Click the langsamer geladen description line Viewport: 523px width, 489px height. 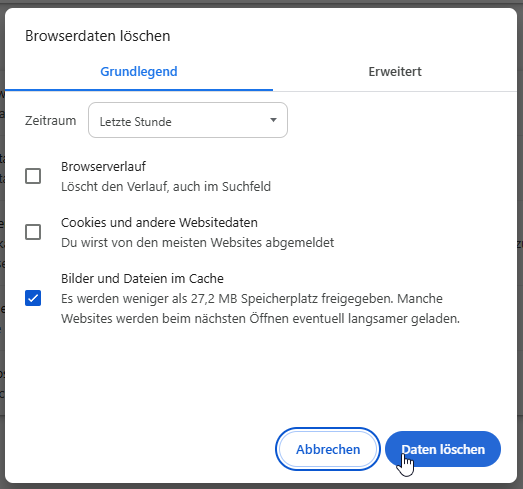point(260,319)
